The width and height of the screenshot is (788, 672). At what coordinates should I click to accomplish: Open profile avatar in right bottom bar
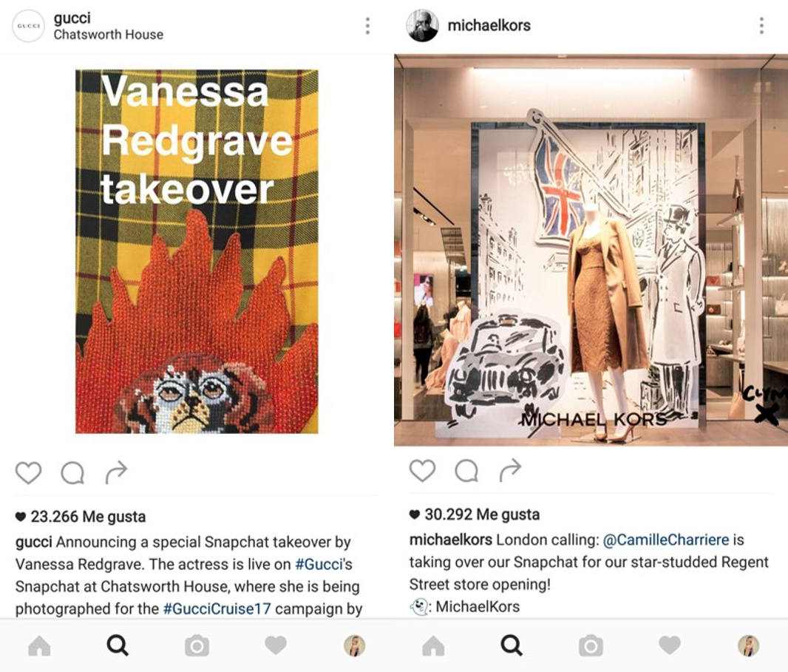coord(748,646)
